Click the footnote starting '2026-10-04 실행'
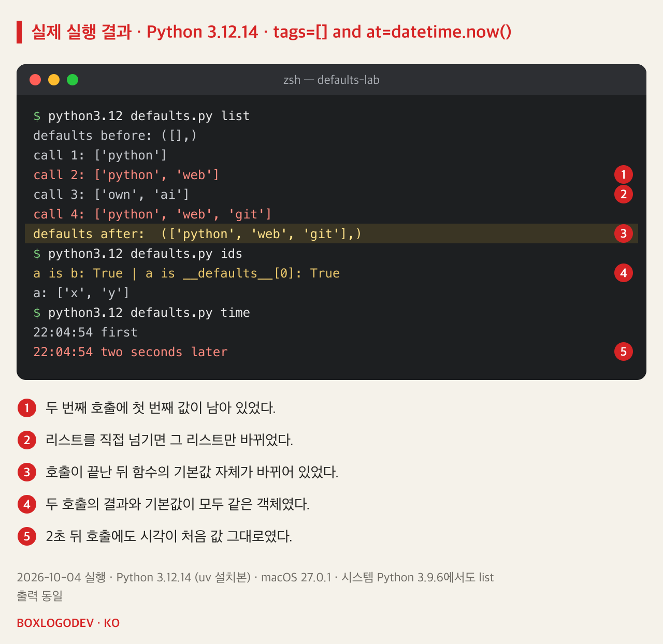The height and width of the screenshot is (644, 663). point(255,587)
